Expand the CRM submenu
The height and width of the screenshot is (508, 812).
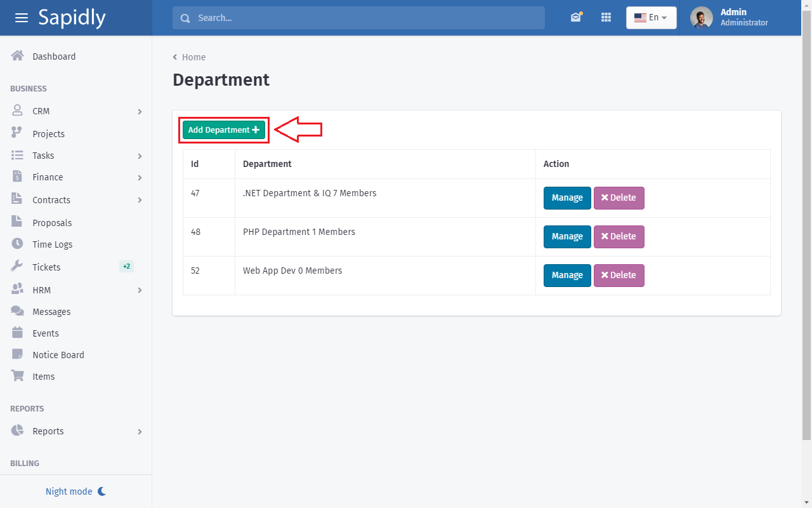click(x=140, y=112)
